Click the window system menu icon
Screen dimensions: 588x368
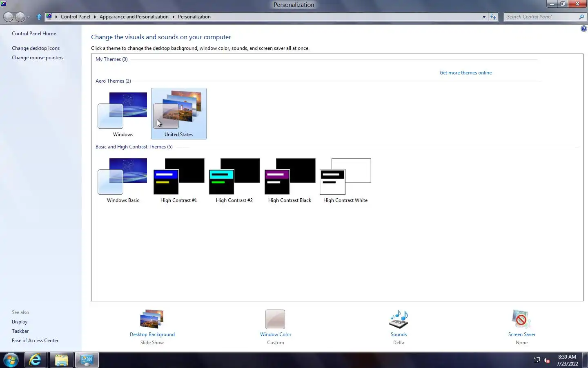click(x=3, y=4)
